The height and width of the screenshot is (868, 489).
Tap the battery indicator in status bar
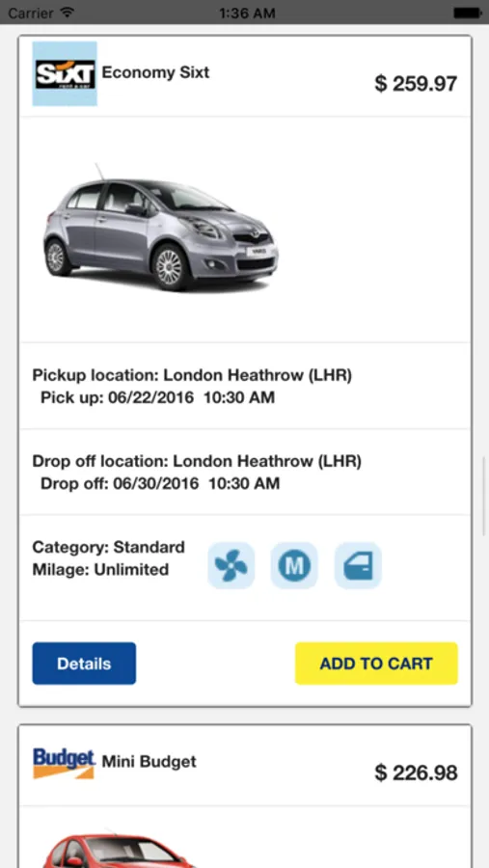(x=467, y=13)
